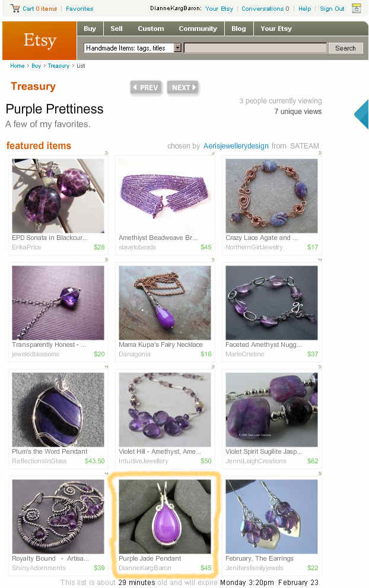
Task: Click the shopping cart icon
Action: (x=15, y=8)
